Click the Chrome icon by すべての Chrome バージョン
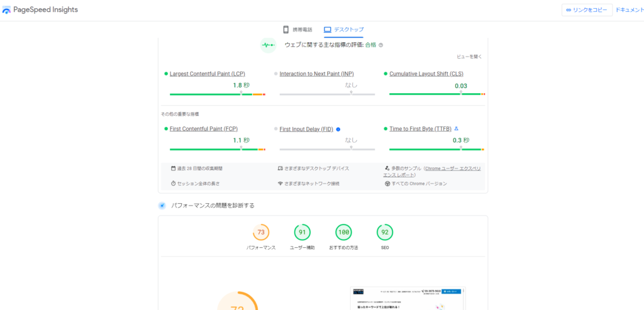644x310 pixels. (387, 184)
